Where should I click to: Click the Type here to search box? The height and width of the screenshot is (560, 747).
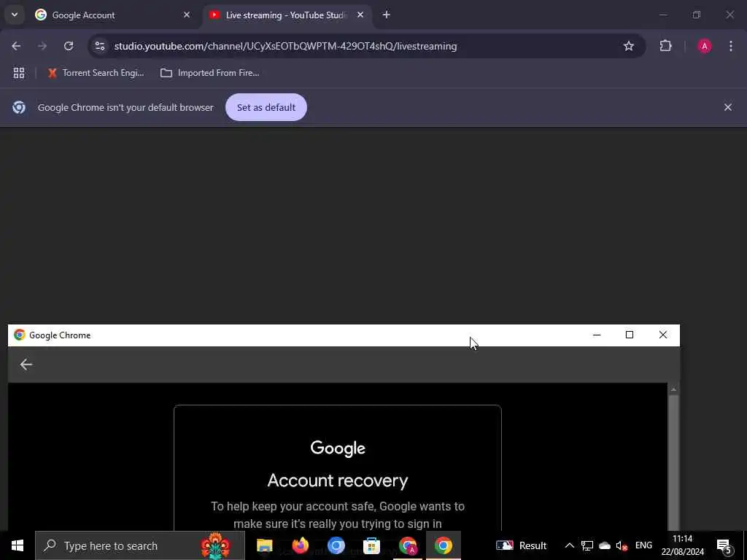140,545
